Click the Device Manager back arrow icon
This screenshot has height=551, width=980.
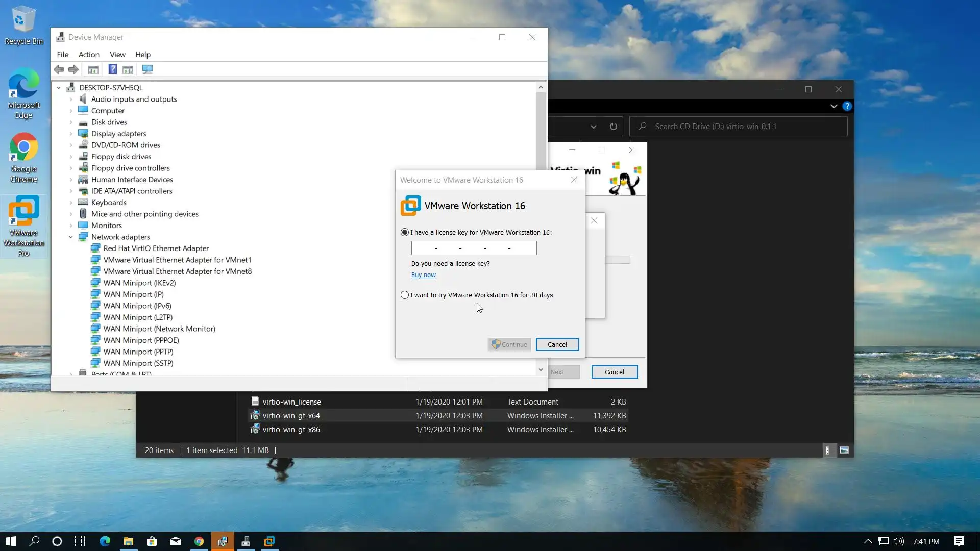pyautogui.click(x=59, y=69)
